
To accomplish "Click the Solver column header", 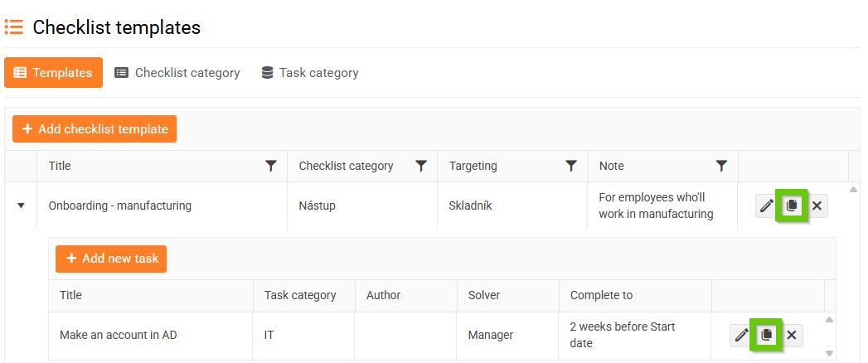I will click(483, 295).
